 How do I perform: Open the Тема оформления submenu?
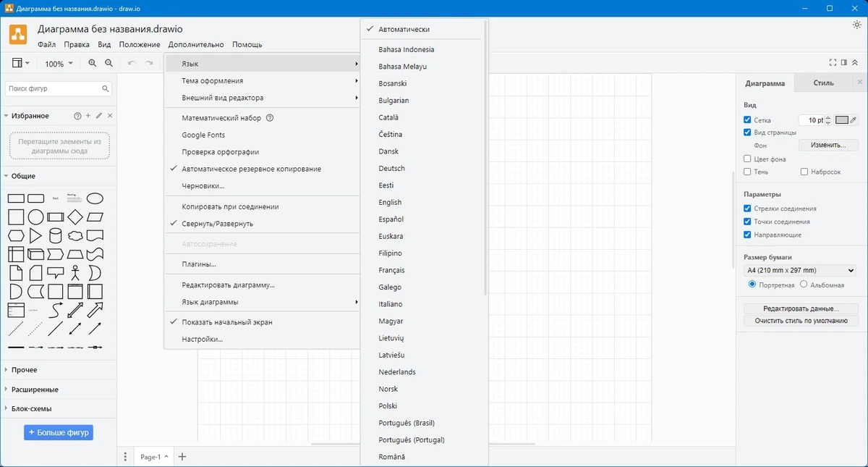pyautogui.click(x=263, y=81)
